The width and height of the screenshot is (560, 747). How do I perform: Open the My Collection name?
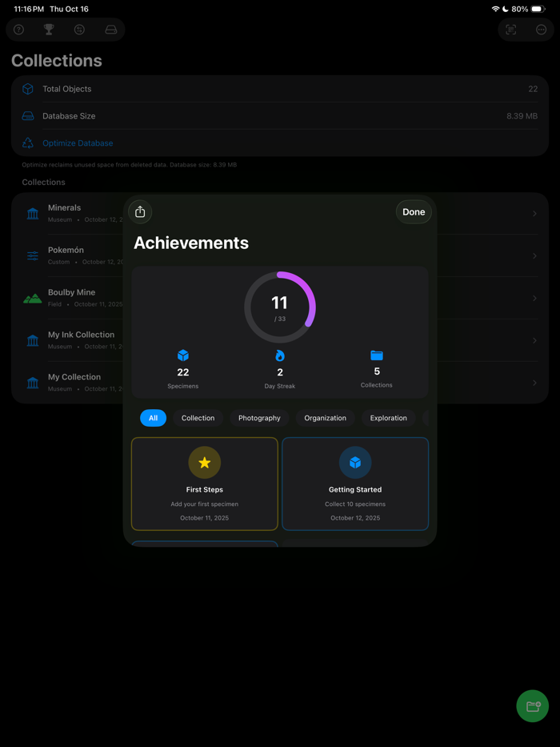[x=74, y=377]
